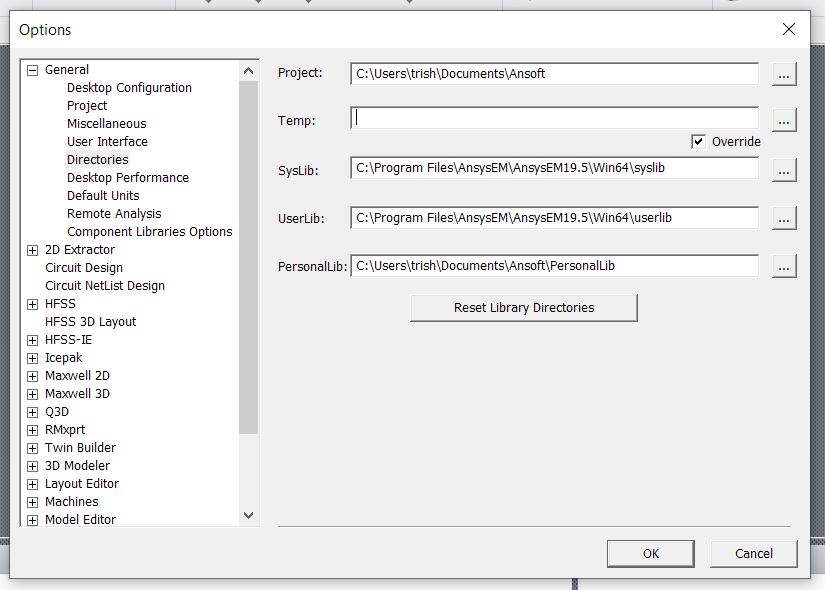The image size is (825, 590).
Task: Expand the HFSS tree node
Action: pyautogui.click(x=32, y=304)
